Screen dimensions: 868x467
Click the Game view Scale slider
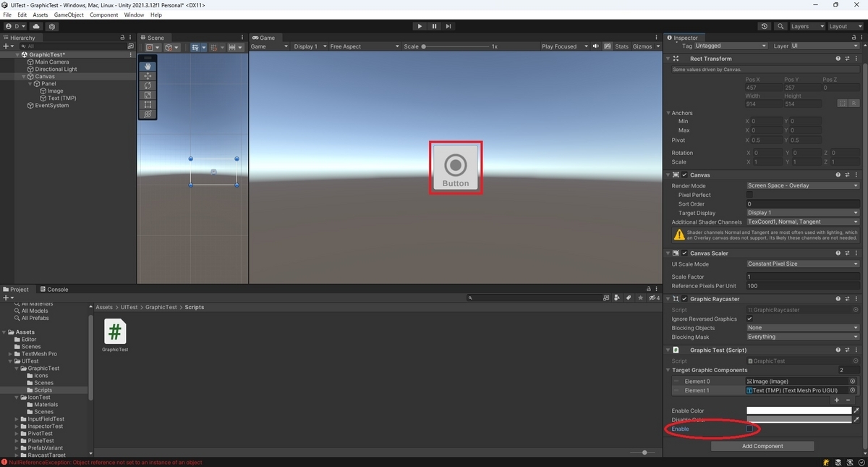click(x=456, y=46)
